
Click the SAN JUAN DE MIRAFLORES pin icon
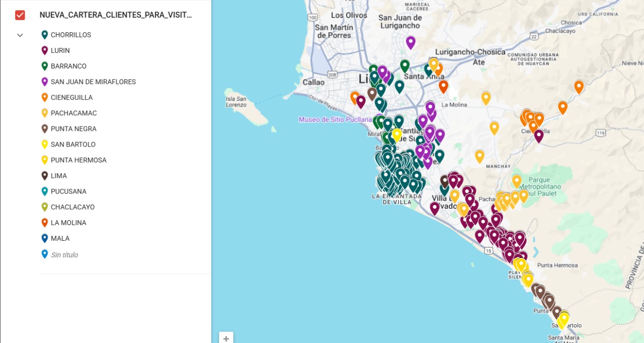[x=44, y=82]
